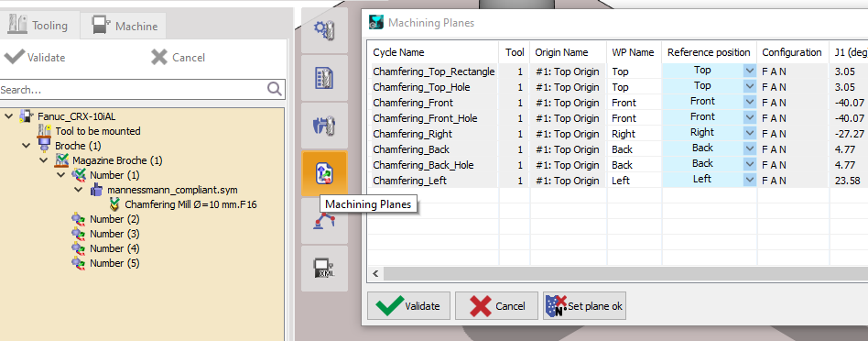
Task: Collapse the Number (1) tree node
Action: 61,175
